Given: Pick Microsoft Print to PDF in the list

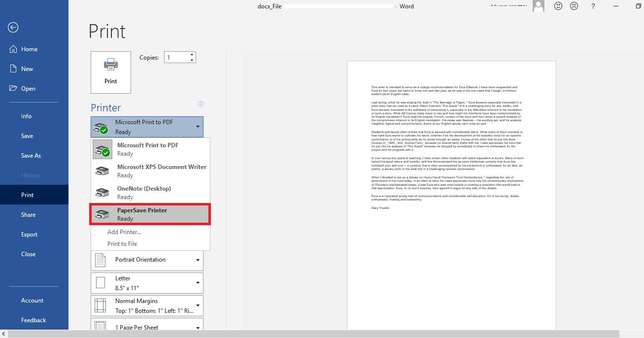Looking at the screenshot, I should (x=151, y=149).
